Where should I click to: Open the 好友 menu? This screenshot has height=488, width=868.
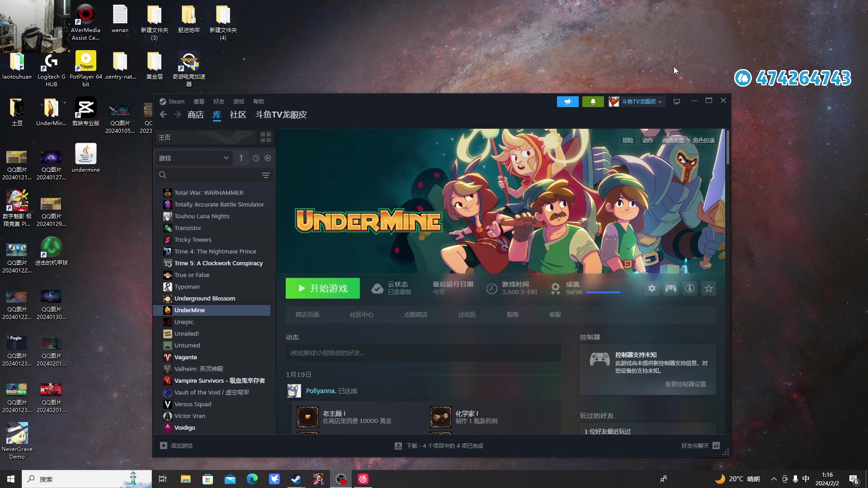click(x=219, y=102)
